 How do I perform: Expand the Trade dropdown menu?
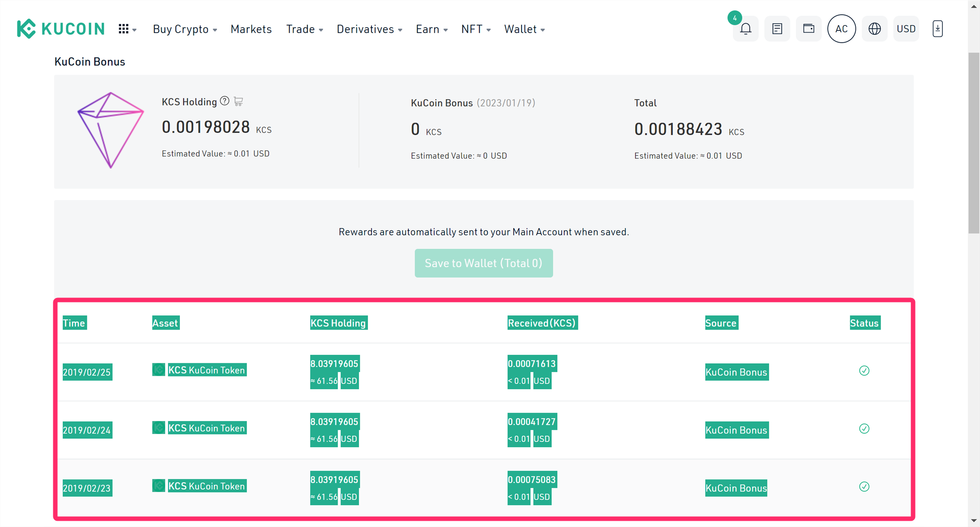click(x=304, y=29)
